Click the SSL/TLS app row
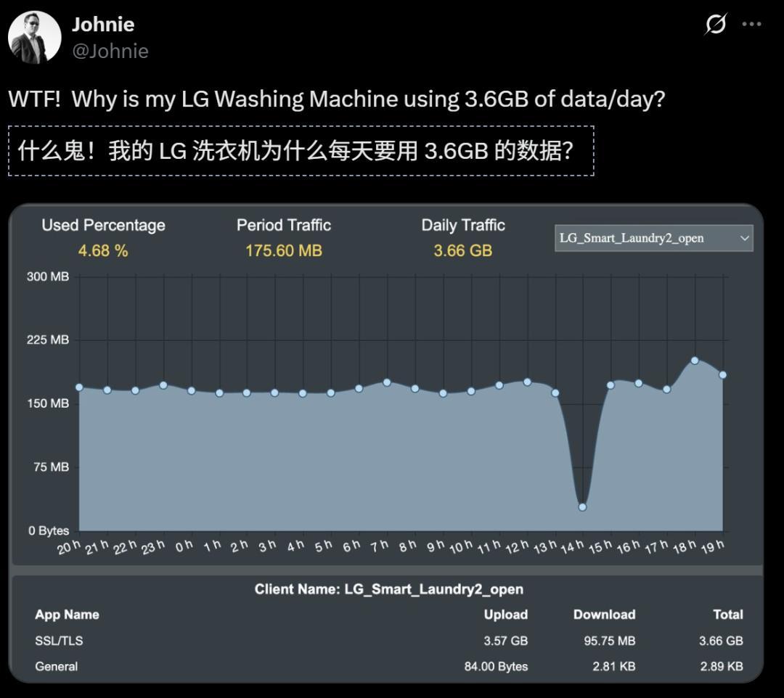The image size is (784, 698). click(x=388, y=641)
